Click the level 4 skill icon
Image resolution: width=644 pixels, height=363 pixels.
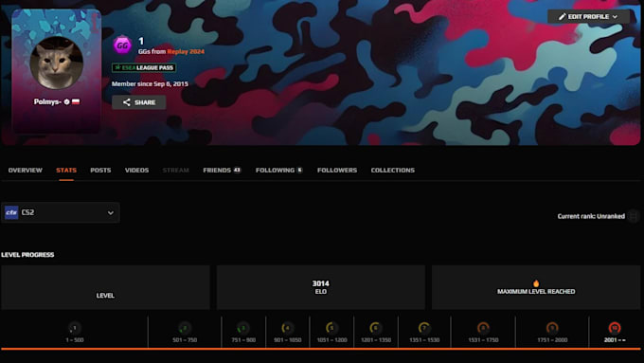[288, 328]
